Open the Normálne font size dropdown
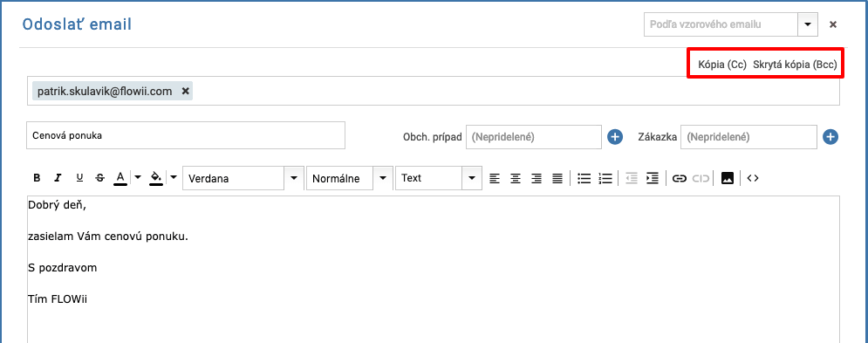Image resolution: width=868 pixels, height=343 pixels. pyautogui.click(x=382, y=178)
